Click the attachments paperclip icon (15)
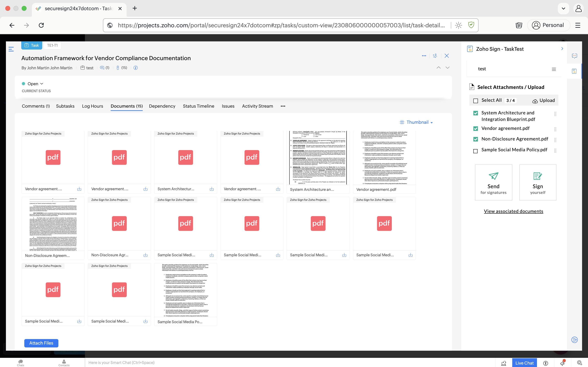Viewport: 588px width, 367px height. pyautogui.click(x=118, y=68)
